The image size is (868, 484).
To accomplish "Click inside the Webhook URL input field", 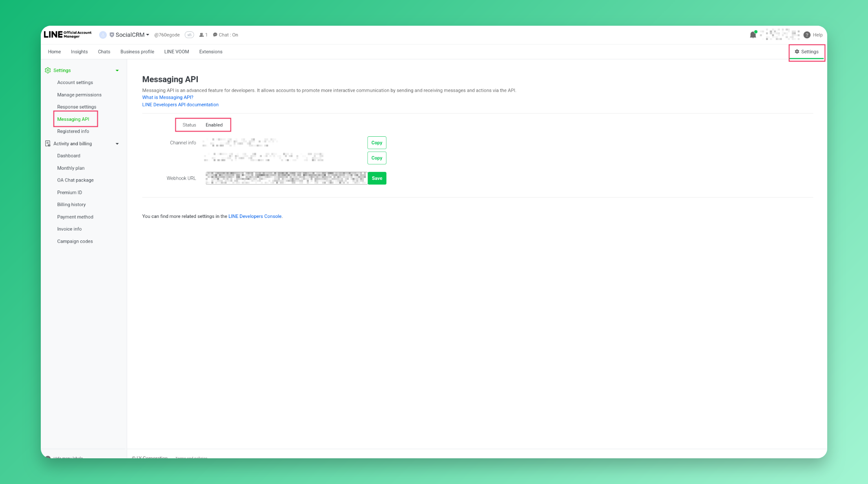I will [286, 178].
